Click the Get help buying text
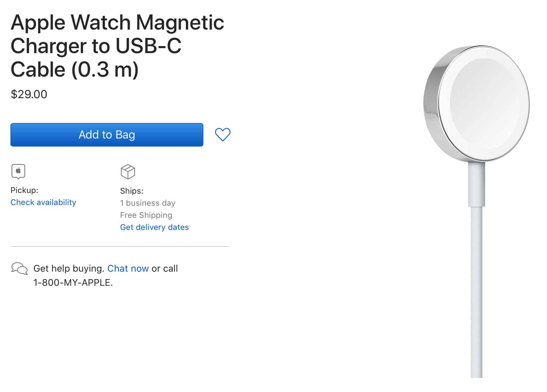Viewport: 547px width, 392px height. tap(69, 269)
